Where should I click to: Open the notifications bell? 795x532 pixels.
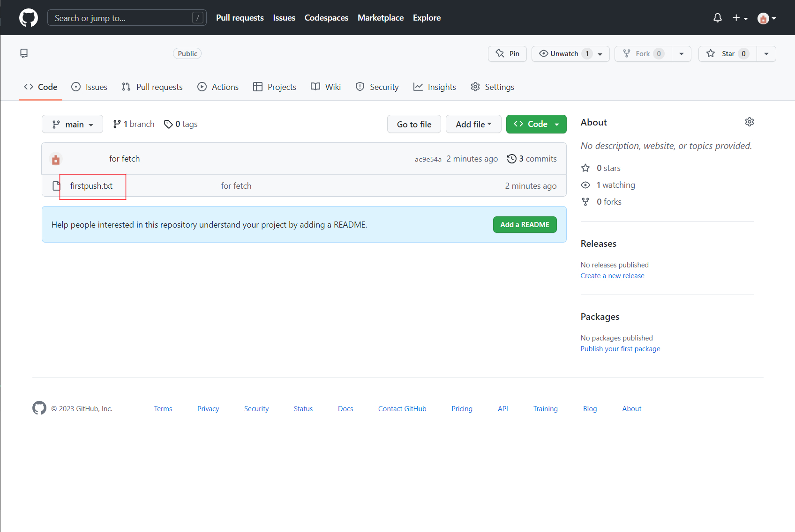click(x=717, y=18)
